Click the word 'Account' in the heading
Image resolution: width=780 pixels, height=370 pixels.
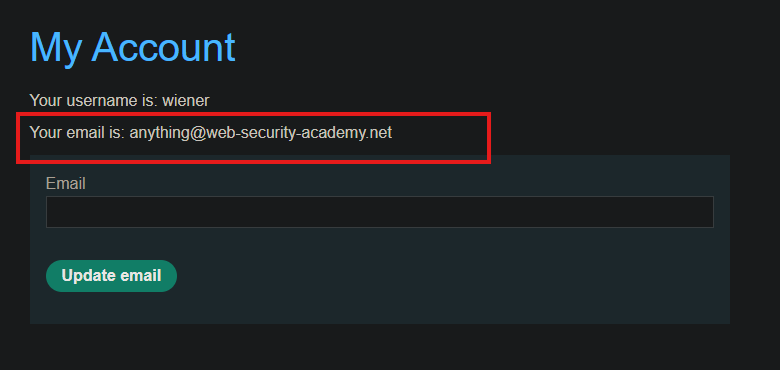(x=163, y=47)
